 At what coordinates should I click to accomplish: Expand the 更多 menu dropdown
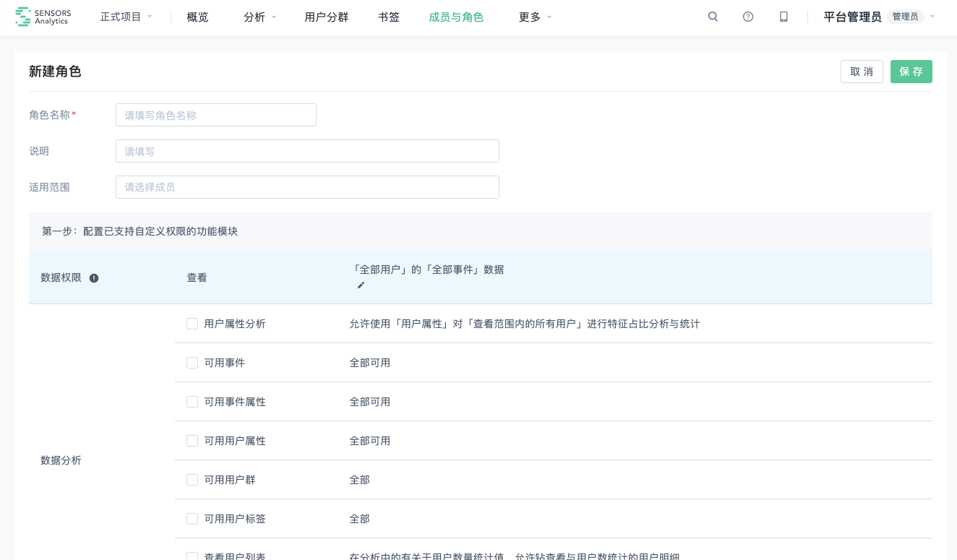tap(536, 17)
